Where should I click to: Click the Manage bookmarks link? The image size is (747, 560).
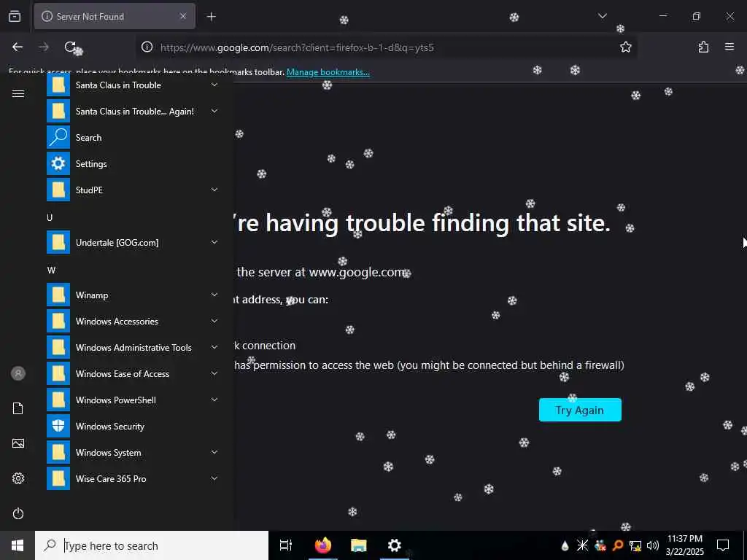(328, 72)
